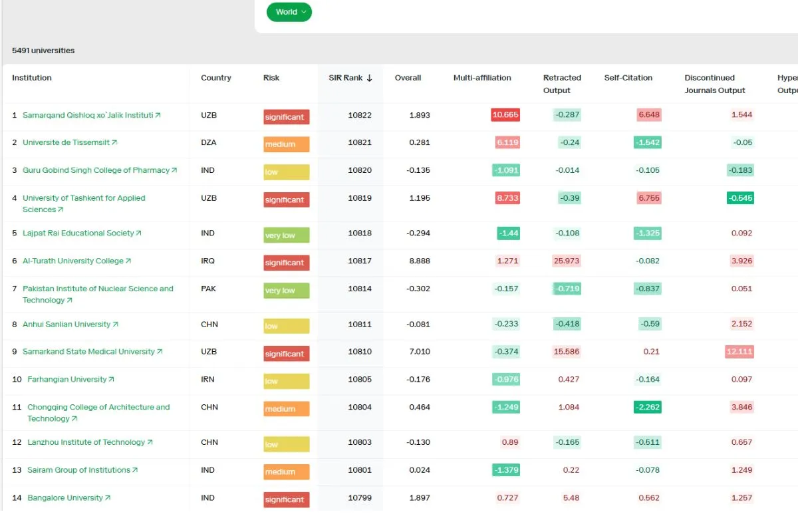Open Samarkand State Medical University page
Image resolution: width=798 pixels, height=532 pixels.
point(88,352)
